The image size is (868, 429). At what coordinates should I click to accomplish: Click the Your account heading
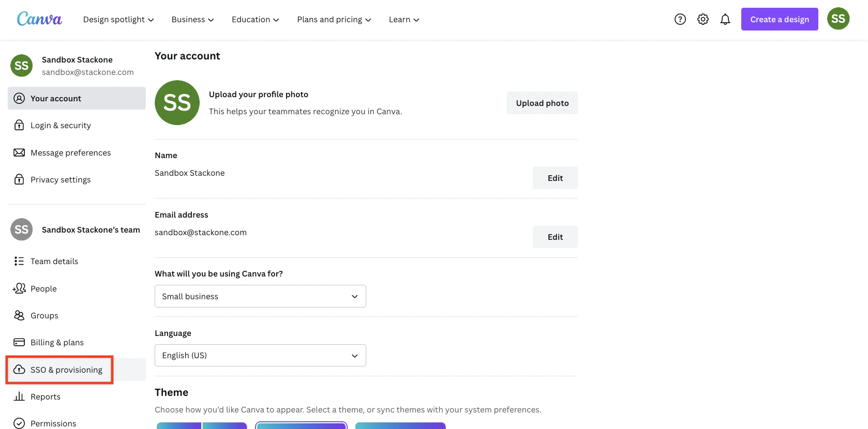tap(187, 56)
